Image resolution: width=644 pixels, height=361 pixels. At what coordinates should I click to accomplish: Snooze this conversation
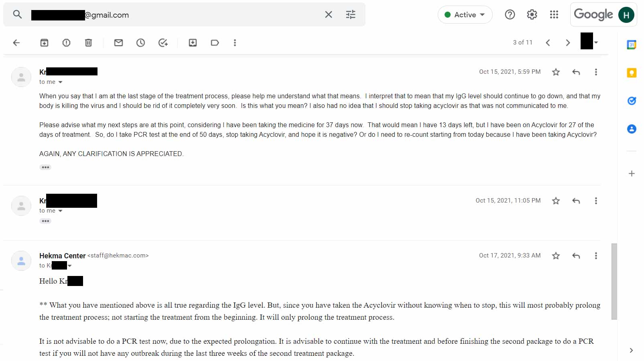point(140,43)
